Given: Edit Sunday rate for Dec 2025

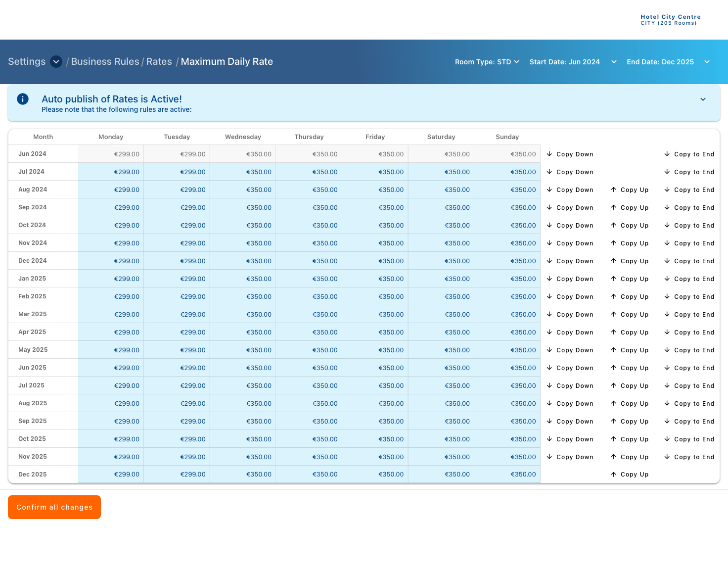Looking at the screenshot, I should click(507, 474).
